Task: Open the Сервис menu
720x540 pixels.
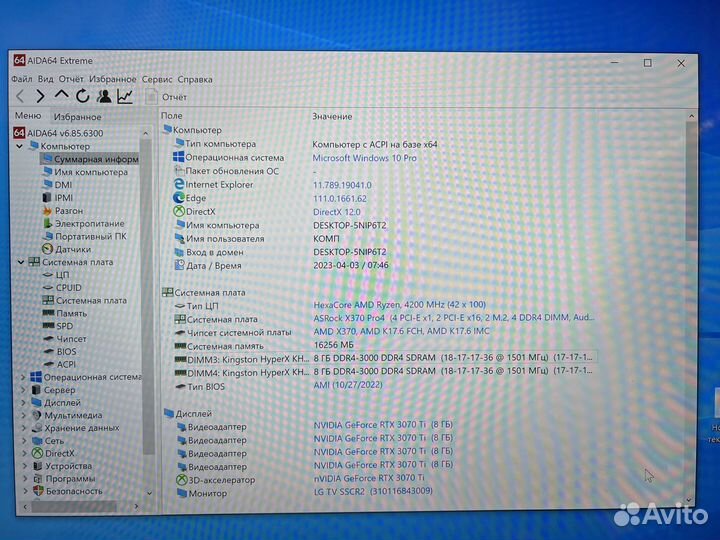Action: (157, 79)
